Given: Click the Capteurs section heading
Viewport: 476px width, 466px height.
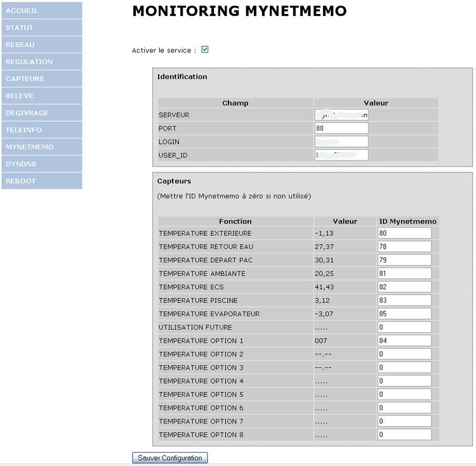Looking at the screenshot, I should point(174,181).
